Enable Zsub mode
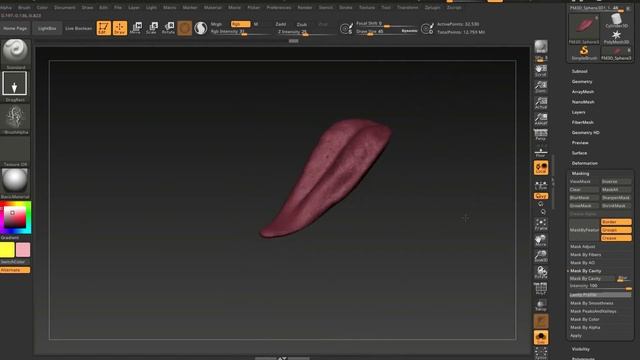640x360 pixels. point(302,24)
